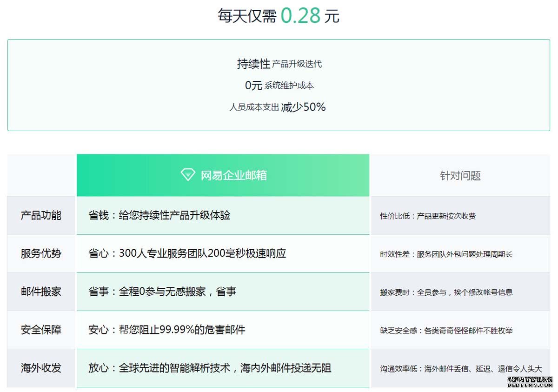Click the 时效性差：服务团队外包 cell
The image size is (558, 392).
pyautogui.click(x=460, y=253)
